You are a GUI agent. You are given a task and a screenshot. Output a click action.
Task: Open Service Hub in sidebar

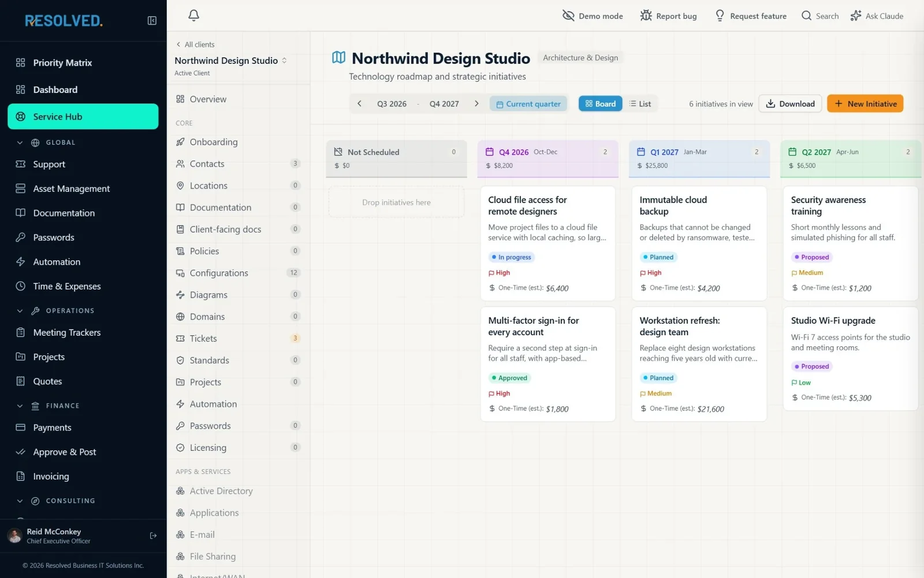[83, 117]
